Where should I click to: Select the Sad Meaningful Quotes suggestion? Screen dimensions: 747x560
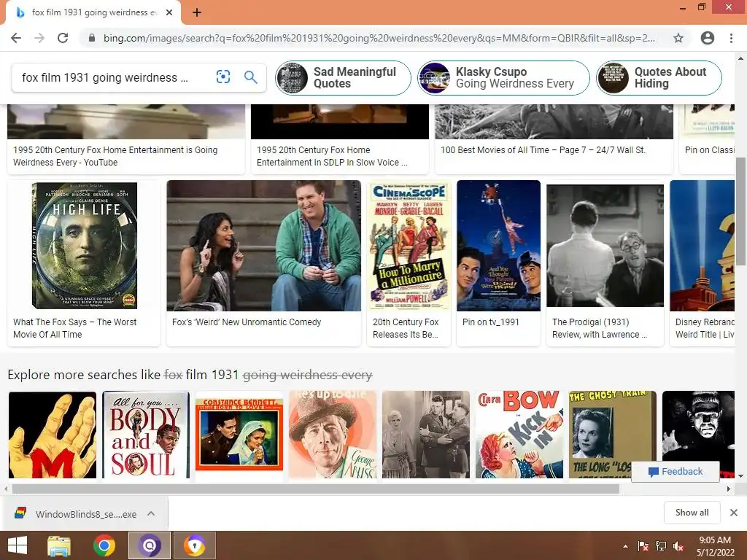pyautogui.click(x=343, y=77)
